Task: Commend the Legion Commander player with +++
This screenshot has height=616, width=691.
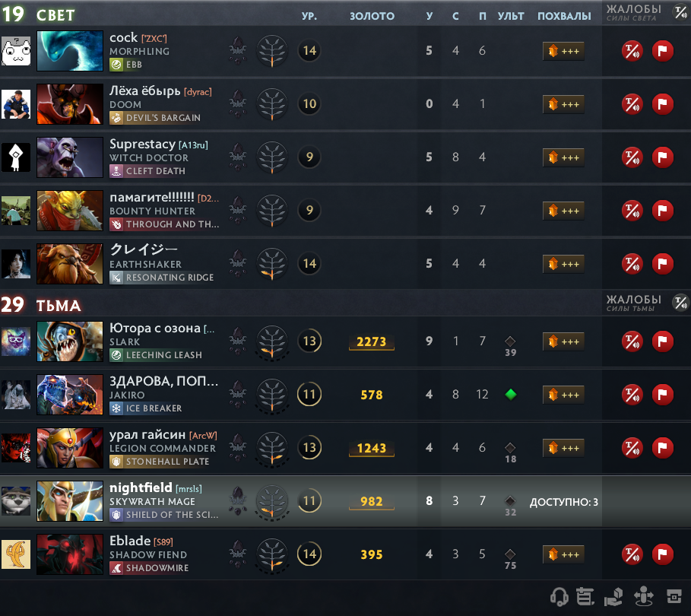Action: [x=563, y=448]
